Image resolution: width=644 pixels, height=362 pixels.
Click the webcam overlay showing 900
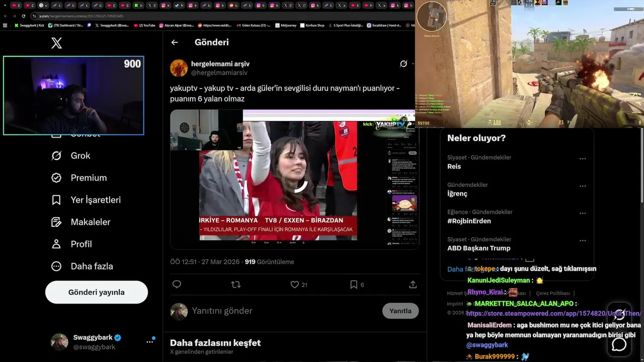pos(73,96)
